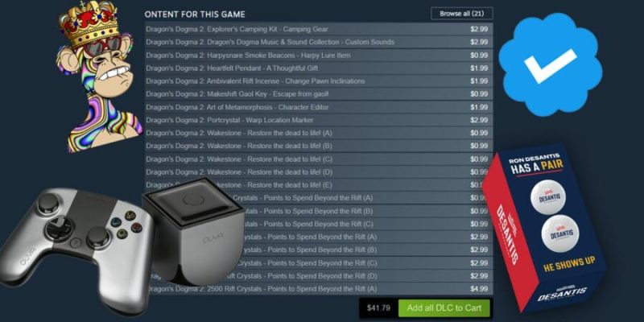The width and height of the screenshot is (644, 322).
Task: Open Harpysnare Smoke Beacons DLC listing
Action: click(319, 55)
